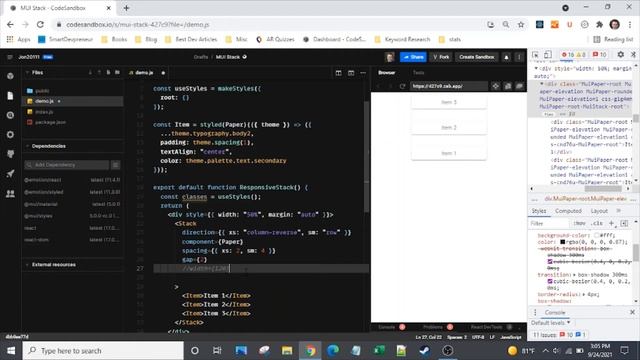This screenshot has height=360, width=640.
Task: Toggle the preview layout icon in editor
Action: 351,73
